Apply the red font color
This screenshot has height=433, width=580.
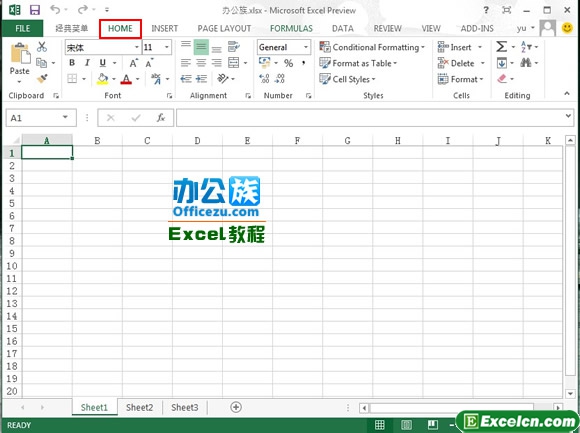[127, 79]
